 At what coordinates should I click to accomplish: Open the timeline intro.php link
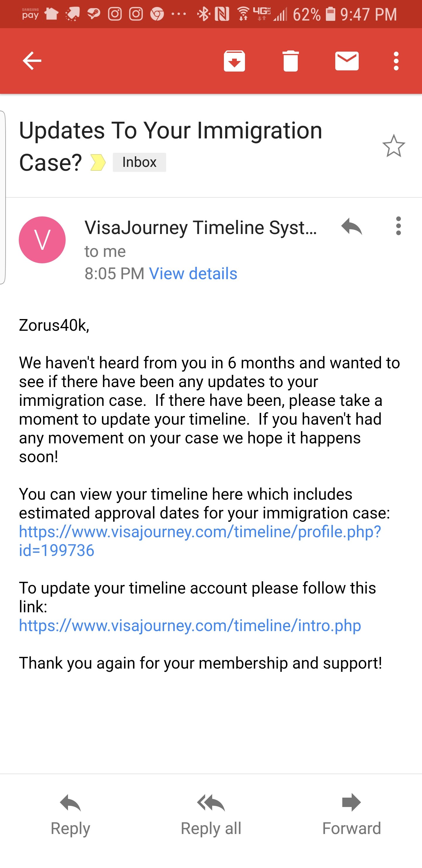pyautogui.click(x=190, y=625)
